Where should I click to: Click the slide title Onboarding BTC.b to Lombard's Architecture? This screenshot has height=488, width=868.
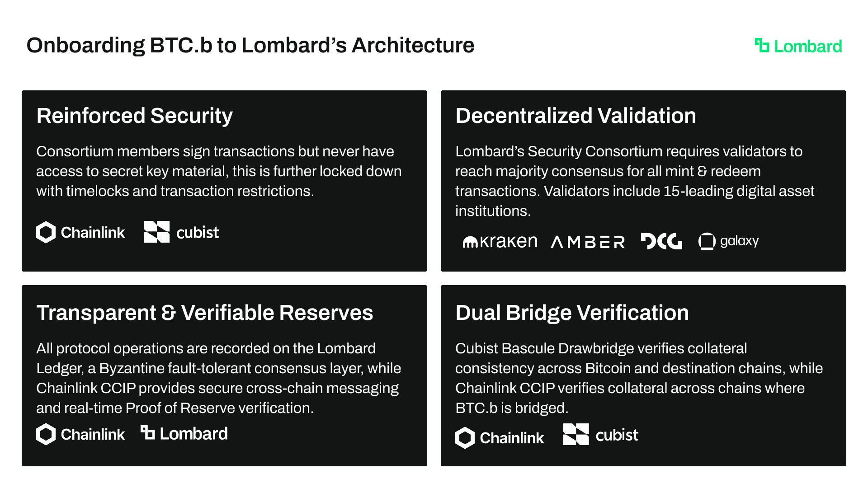[250, 45]
